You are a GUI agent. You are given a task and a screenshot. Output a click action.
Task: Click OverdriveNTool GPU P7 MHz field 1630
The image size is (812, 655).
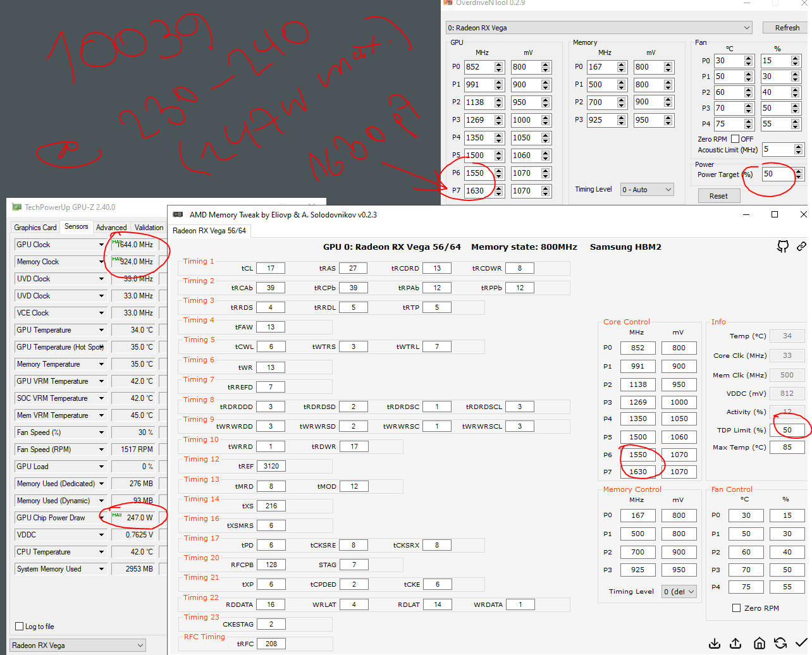(x=479, y=191)
